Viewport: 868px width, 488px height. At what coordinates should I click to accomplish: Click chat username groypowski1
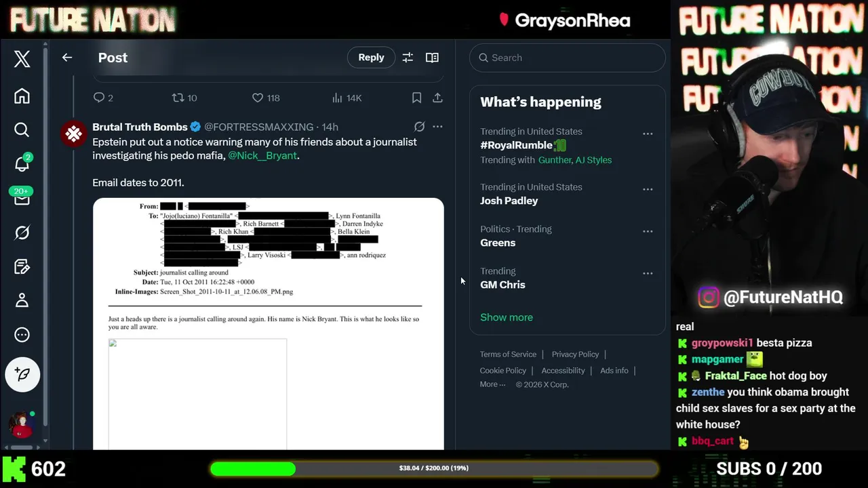point(722,343)
